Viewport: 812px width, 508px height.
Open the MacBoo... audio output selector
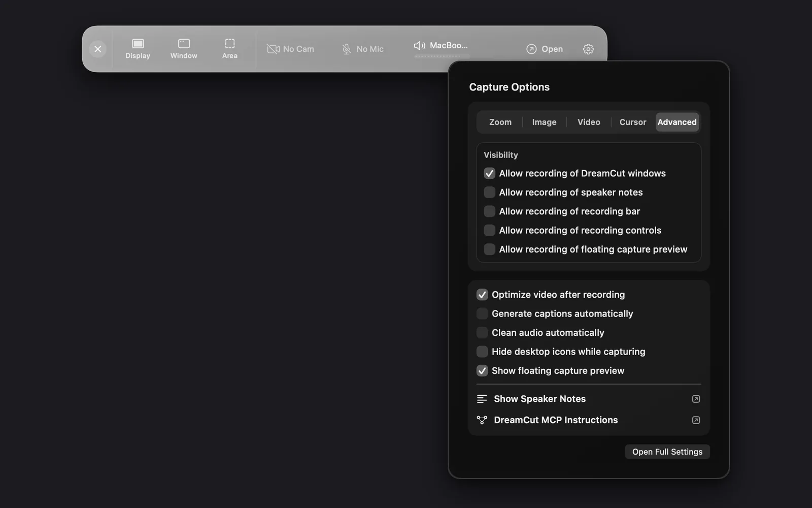[x=441, y=46]
